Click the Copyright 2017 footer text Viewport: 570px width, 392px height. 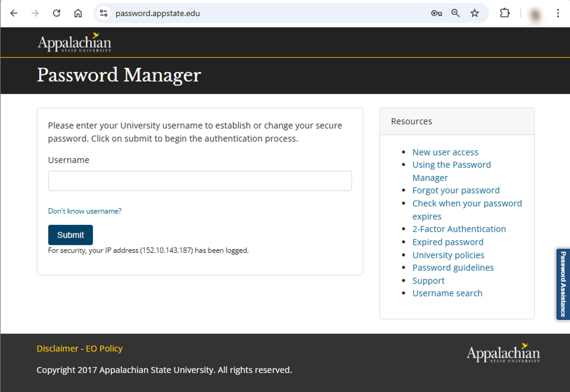click(164, 370)
